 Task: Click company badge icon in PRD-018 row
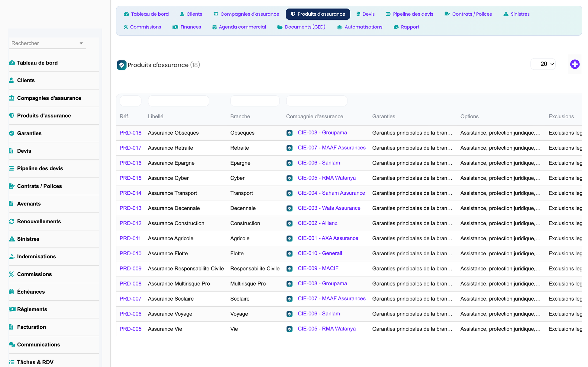click(289, 133)
